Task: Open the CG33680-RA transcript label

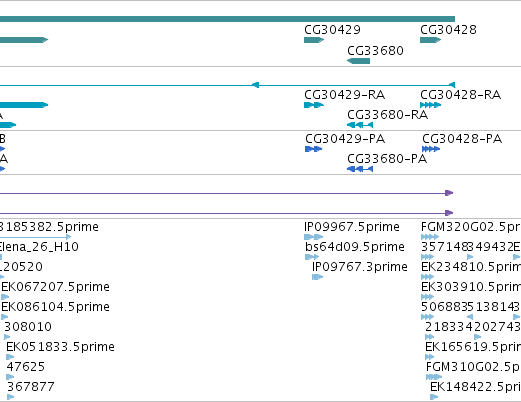Action: tap(387, 115)
